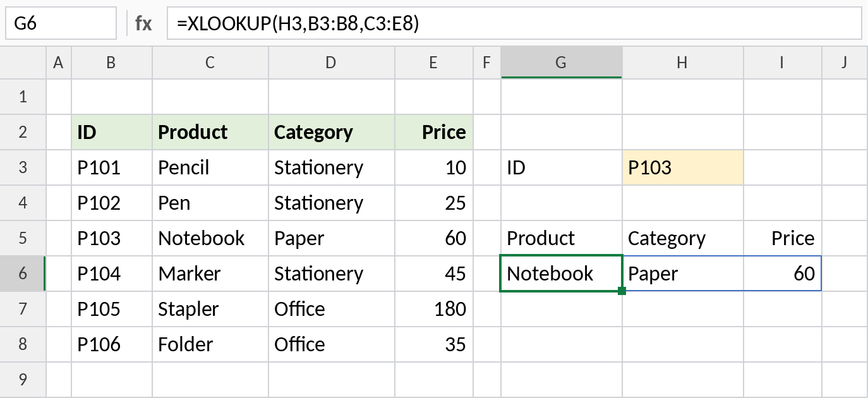Screen dimensions: 868x398
Task: Select price cell containing 25
Action: [x=434, y=203]
